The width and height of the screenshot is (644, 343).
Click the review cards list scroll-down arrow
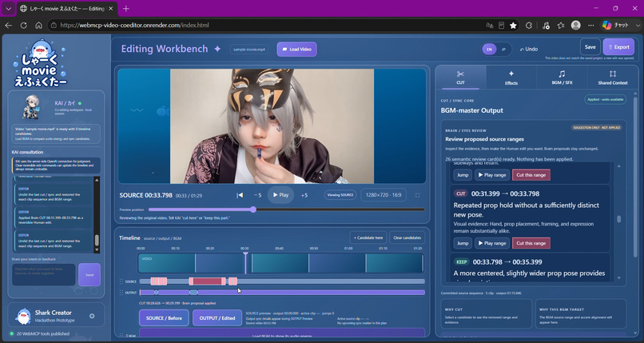pyautogui.click(x=619, y=278)
